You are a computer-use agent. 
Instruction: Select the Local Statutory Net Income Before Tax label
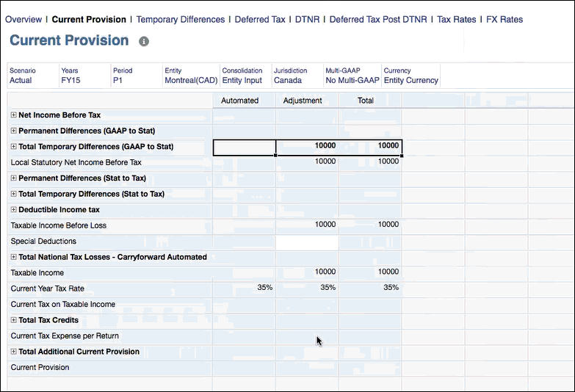pos(76,162)
